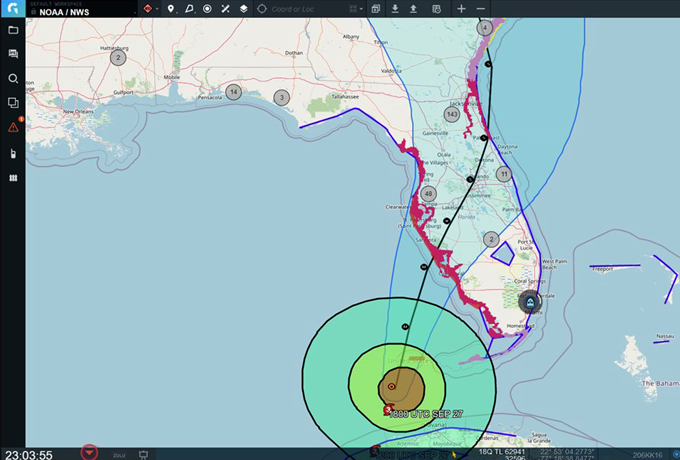Click the red circular dropdown in the status bar

coord(90,452)
